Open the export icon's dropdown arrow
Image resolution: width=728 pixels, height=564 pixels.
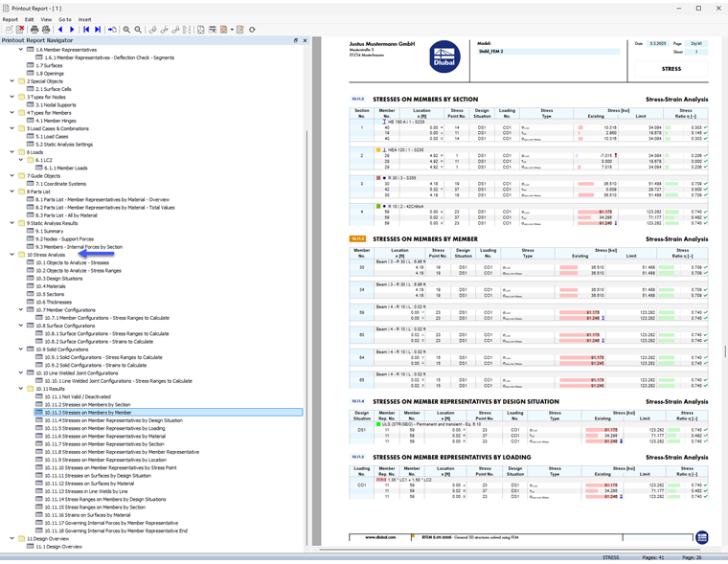[x=232, y=30]
